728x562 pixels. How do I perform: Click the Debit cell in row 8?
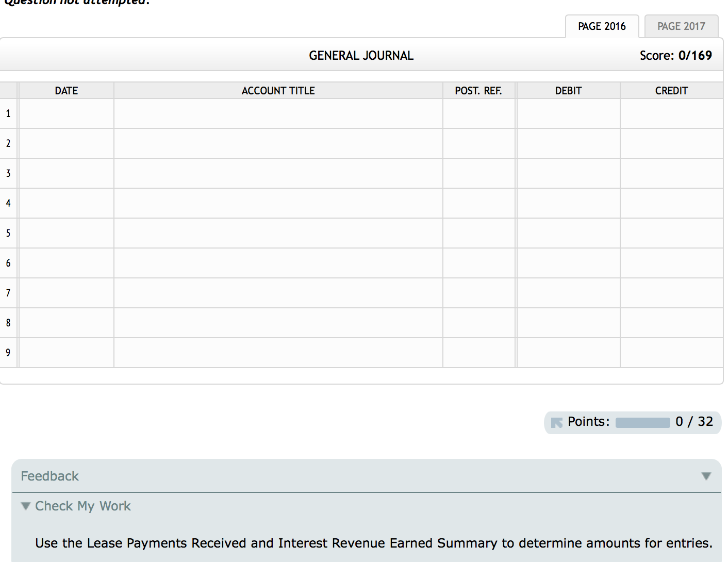point(568,323)
